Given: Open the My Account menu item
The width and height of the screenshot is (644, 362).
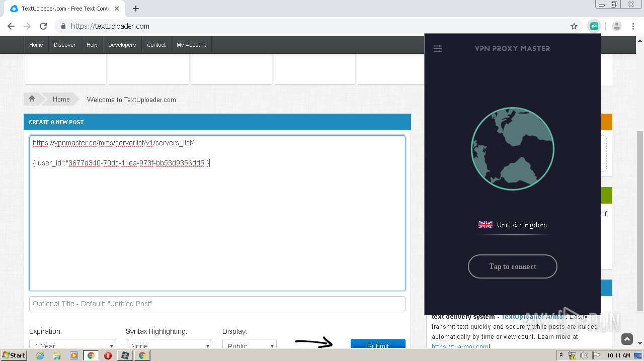Looking at the screenshot, I should pos(191,45).
